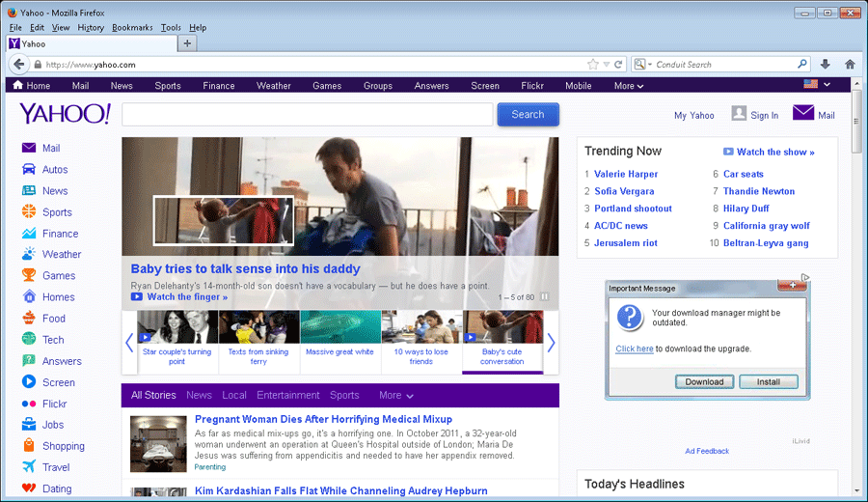This screenshot has width=868, height=502.
Task: Open a new tab with plus button
Action: coord(187,43)
